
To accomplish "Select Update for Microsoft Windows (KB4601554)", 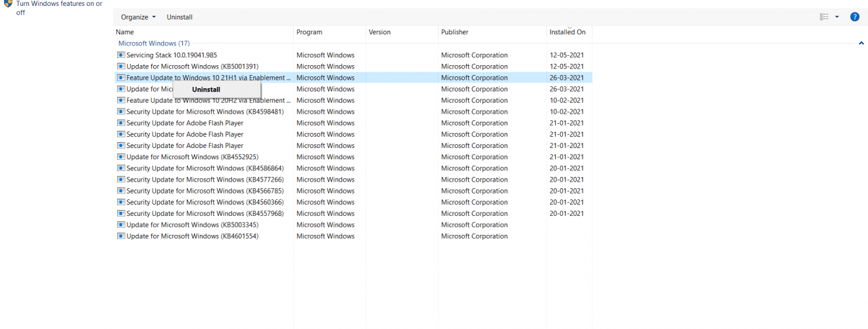I will [x=192, y=236].
